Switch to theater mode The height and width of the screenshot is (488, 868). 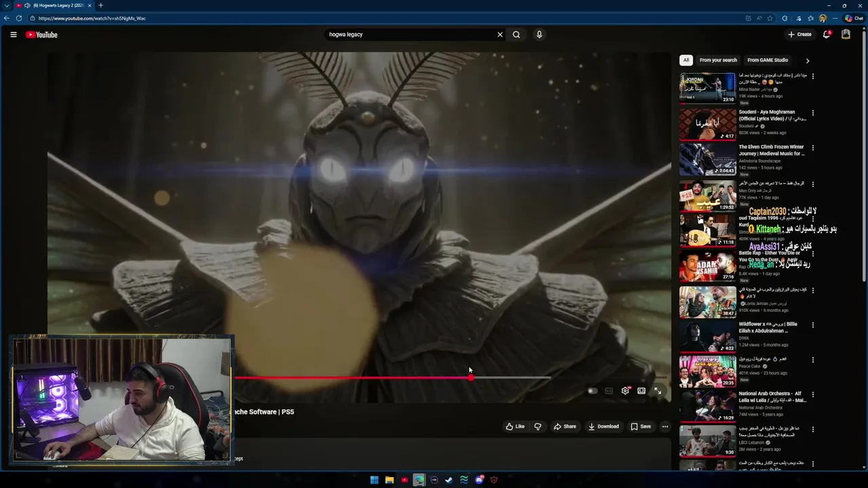(x=642, y=391)
